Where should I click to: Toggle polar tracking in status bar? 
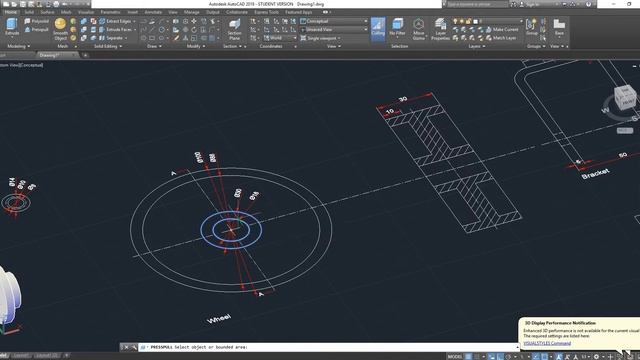coord(508,357)
